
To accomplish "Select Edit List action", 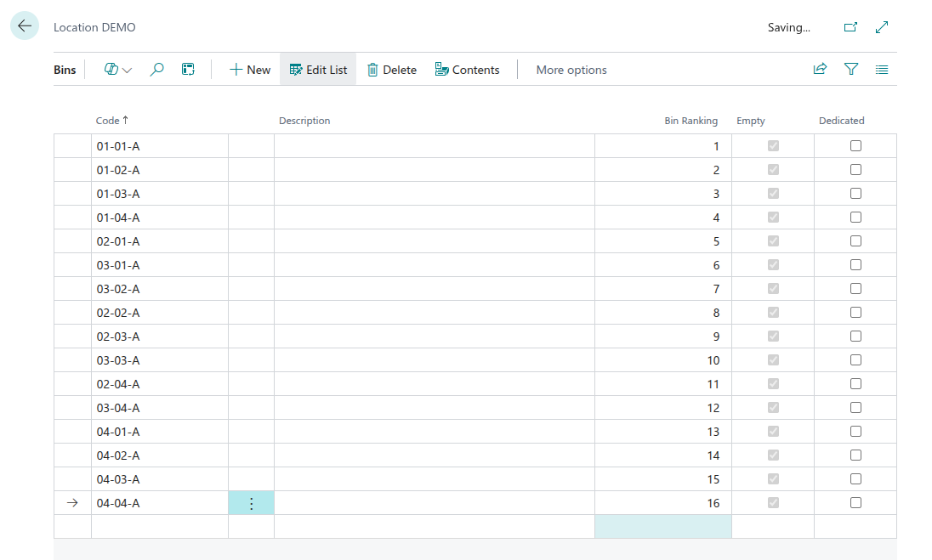I will pos(318,70).
